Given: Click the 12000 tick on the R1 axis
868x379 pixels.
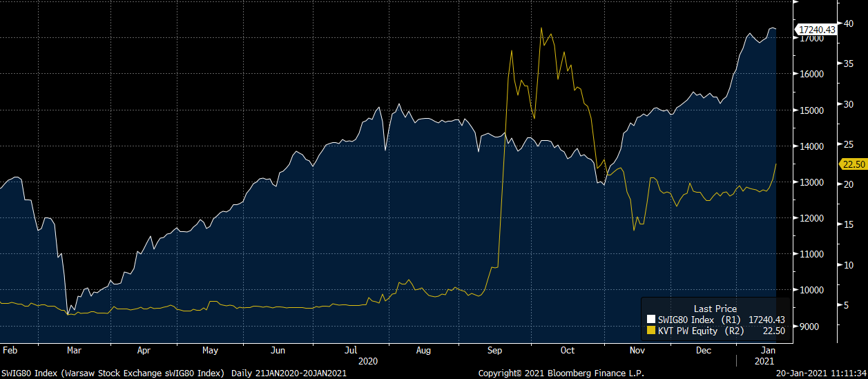Looking at the screenshot, I should 810,218.
